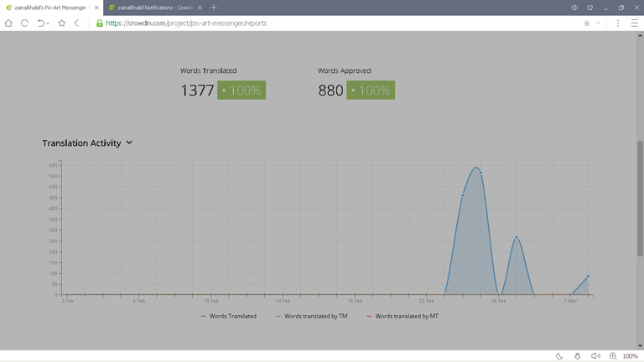Image resolution: width=644 pixels, height=362 pixels.
Task: Open the vertical three-dot menu
Action: click(x=618, y=23)
